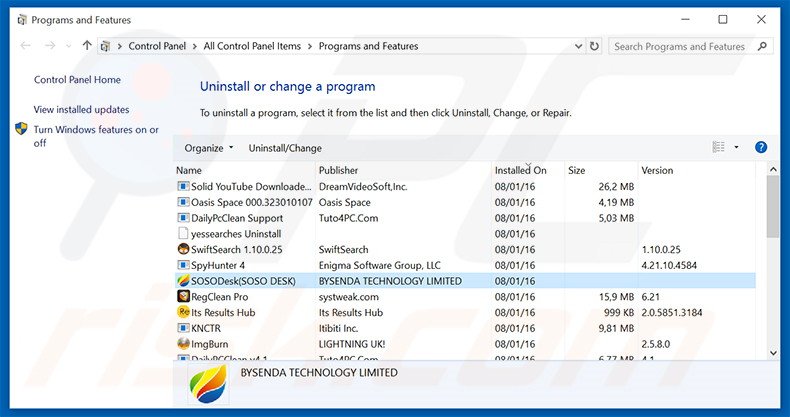Click All Control Panel Items breadcrumb
790x417 pixels.
(252, 46)
